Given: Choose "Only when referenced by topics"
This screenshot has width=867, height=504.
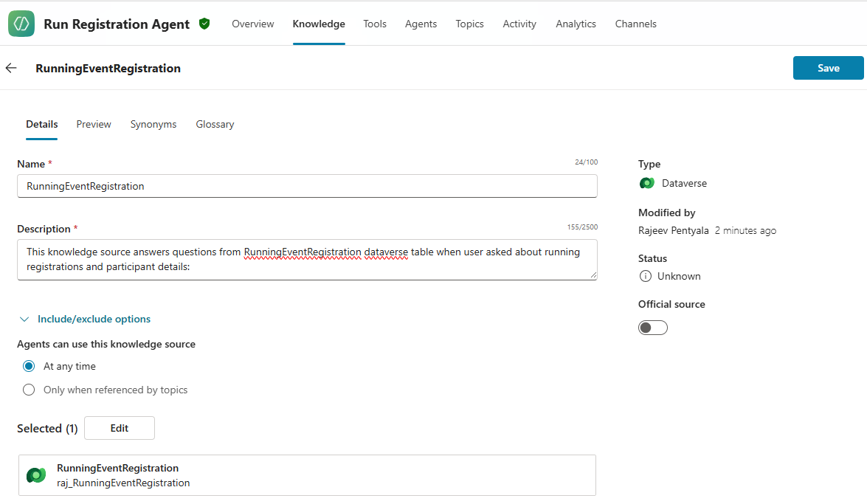Looking at the screenshot, I should tap(29, 390).
